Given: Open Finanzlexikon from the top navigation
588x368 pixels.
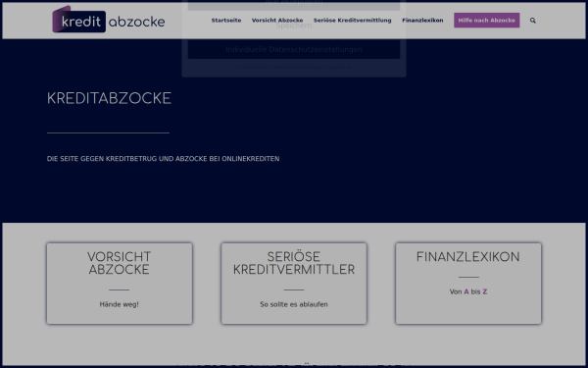Looking at the screenshot, I should pyautogui.click(x=422, y=21).
